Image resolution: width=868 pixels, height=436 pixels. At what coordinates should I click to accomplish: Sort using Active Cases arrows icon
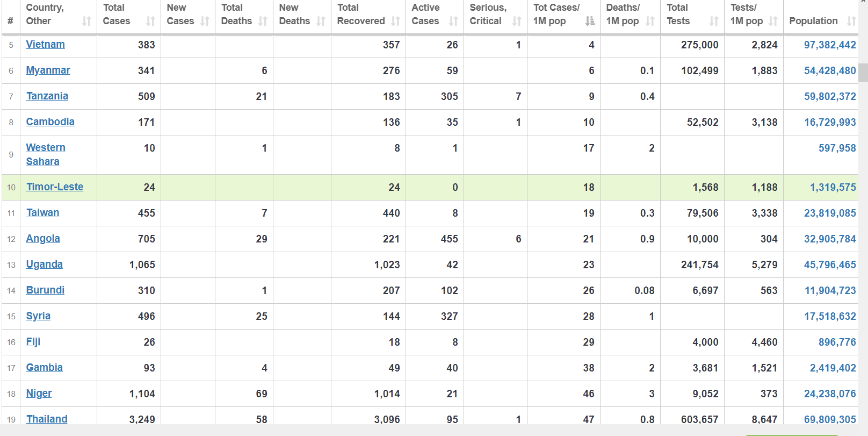point(453,21)
